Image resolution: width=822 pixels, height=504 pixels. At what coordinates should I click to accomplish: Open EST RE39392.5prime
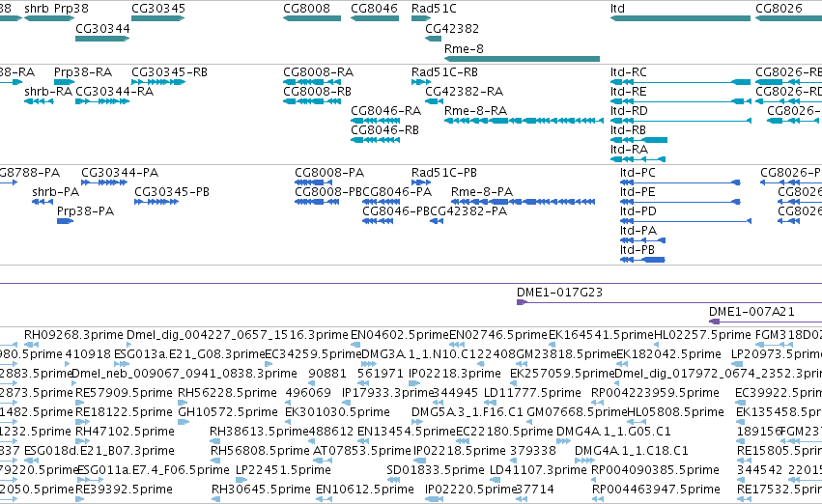click(x=79, y=499)
